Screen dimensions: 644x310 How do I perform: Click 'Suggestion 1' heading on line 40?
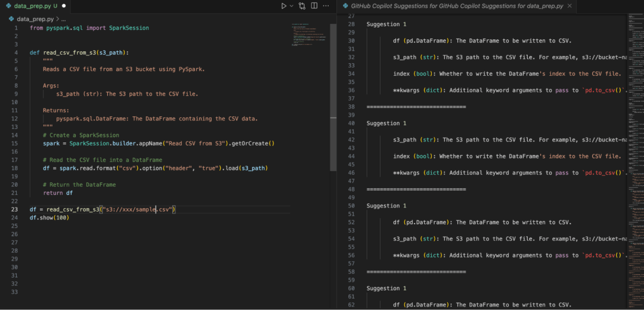(386, 123)
